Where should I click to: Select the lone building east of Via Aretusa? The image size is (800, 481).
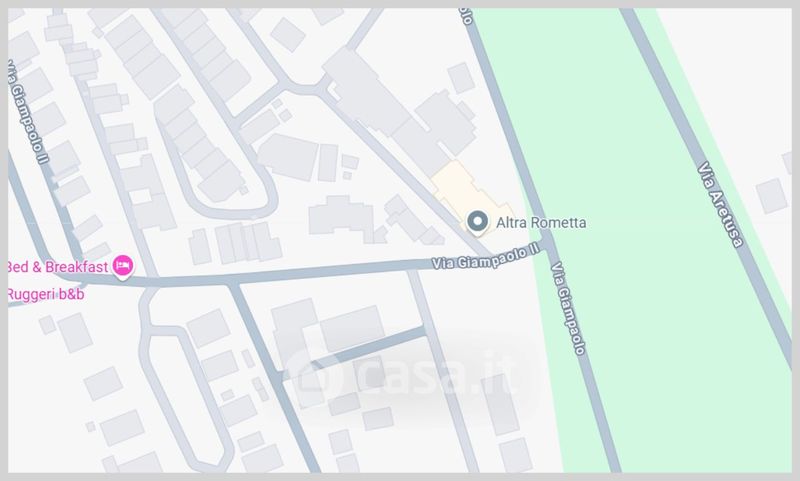tap(771, 196)
